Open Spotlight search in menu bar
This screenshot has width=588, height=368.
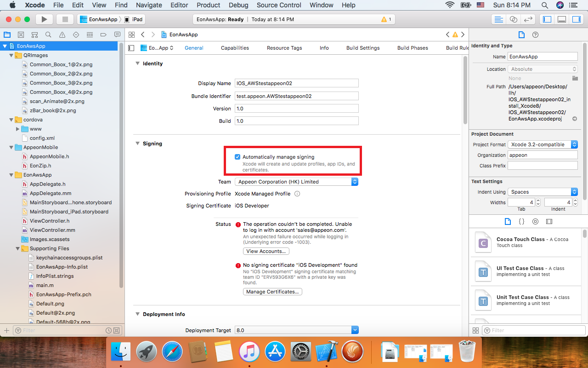click(545, 5)
